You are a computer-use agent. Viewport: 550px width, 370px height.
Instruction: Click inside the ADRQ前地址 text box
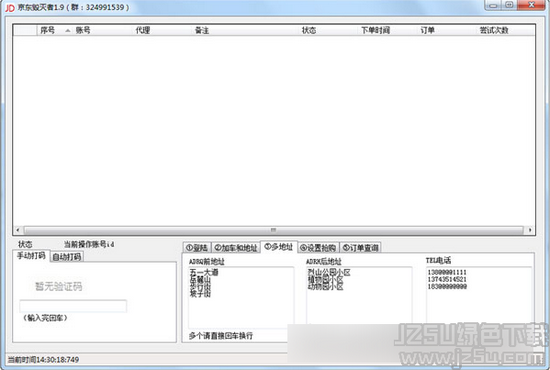[x=241, y=298]
